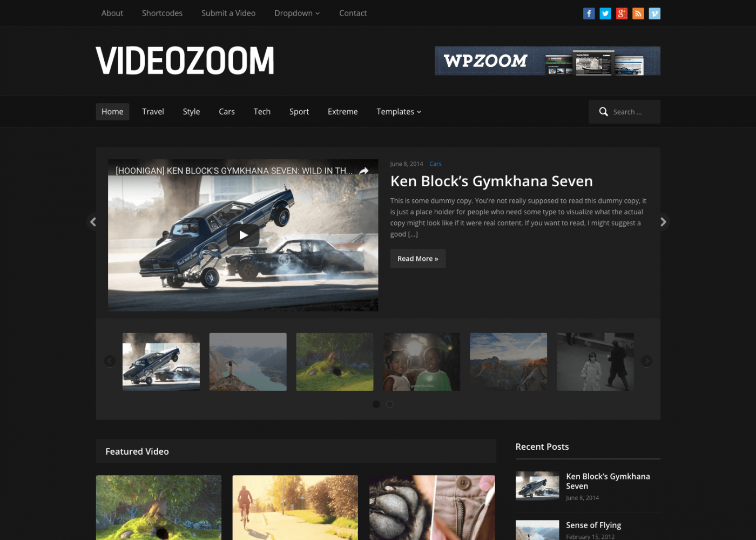756x540 pixels.
Task: Click the Read More button
Action: [417, 258]
